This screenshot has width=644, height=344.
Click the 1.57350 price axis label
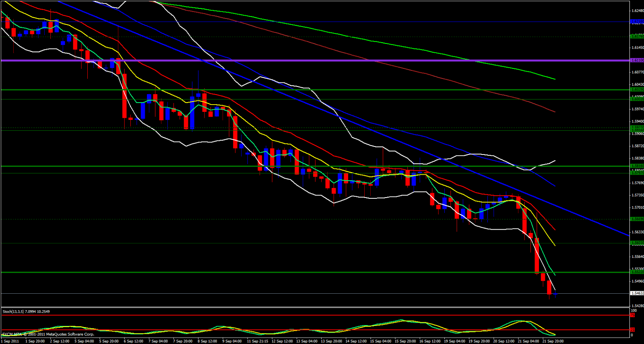(x=638, y=195)
